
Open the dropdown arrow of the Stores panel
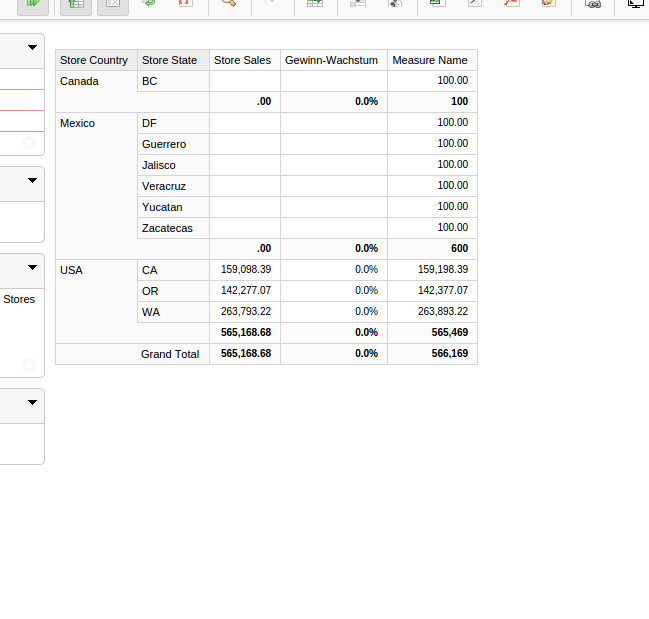32,267
